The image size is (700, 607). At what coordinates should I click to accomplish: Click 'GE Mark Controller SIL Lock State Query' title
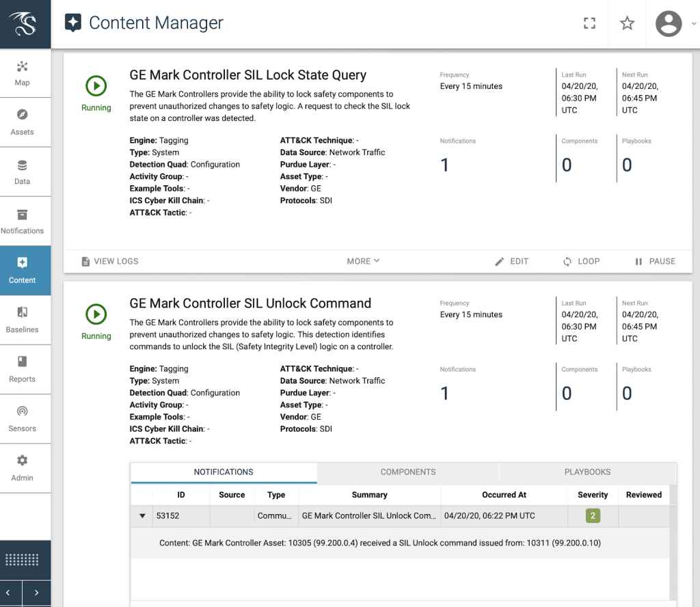point(247,75)
